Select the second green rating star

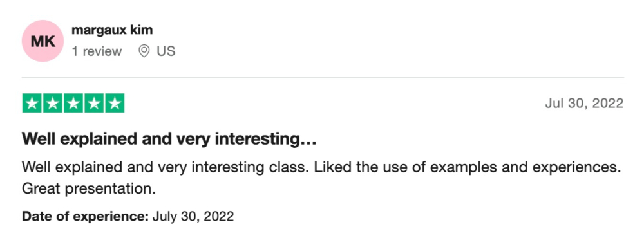(x=53, y=104)
